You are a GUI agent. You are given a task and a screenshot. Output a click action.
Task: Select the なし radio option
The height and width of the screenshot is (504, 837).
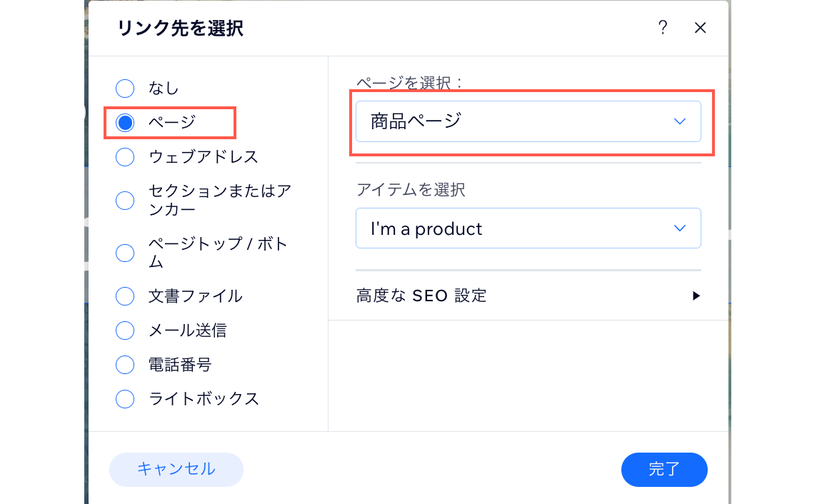click(x=125, y=89)
